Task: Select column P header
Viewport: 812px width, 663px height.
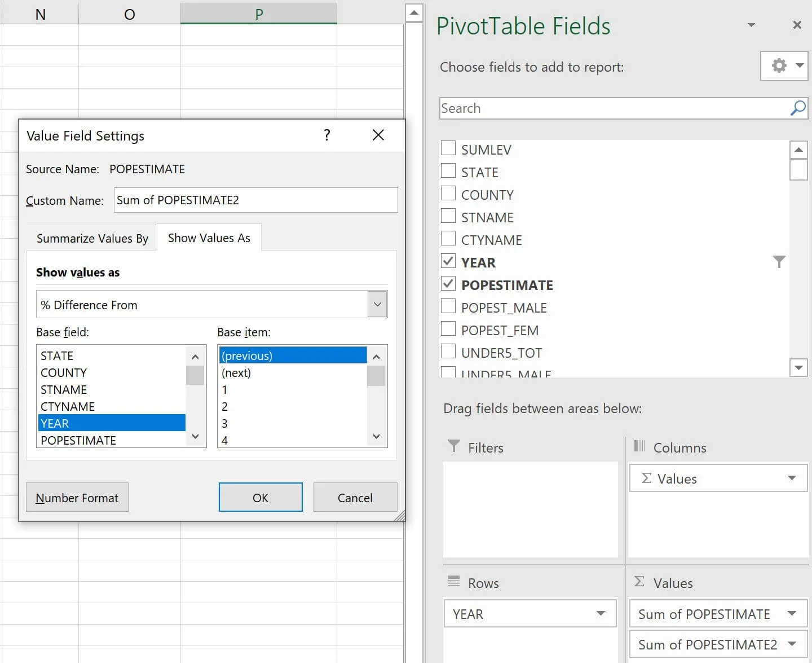Action: click(x=259, y=14)
